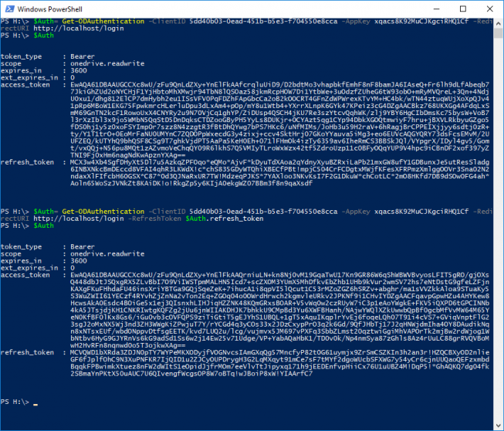Viewport: 504px width, 431px height.
Task: Click the first 'access_token' label
Action: point(25,85)
